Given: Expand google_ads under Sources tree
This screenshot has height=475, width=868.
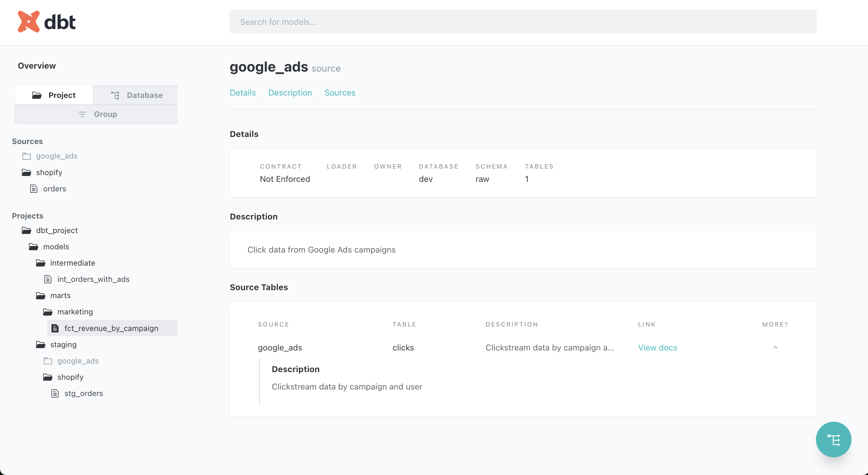Looking at the screenshot, I should 56,156.
